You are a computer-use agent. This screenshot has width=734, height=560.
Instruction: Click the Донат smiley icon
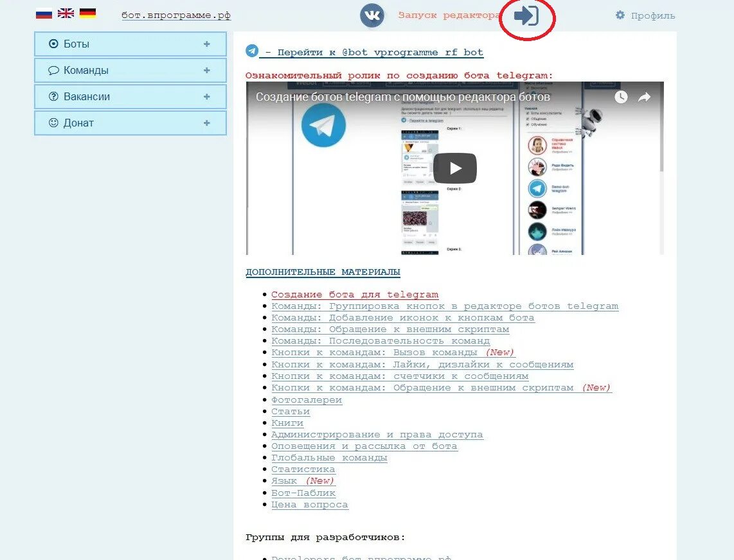pyautogui.click(x=53, y=123)
